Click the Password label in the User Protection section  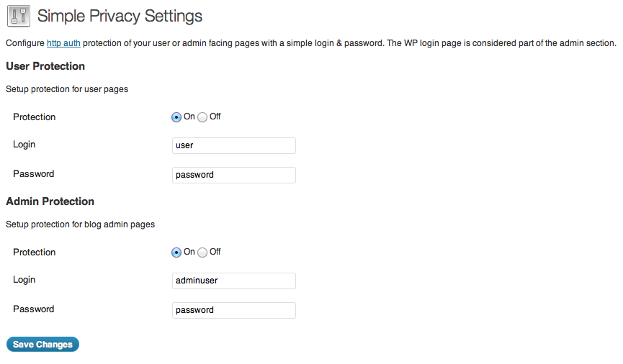(33, 174)
